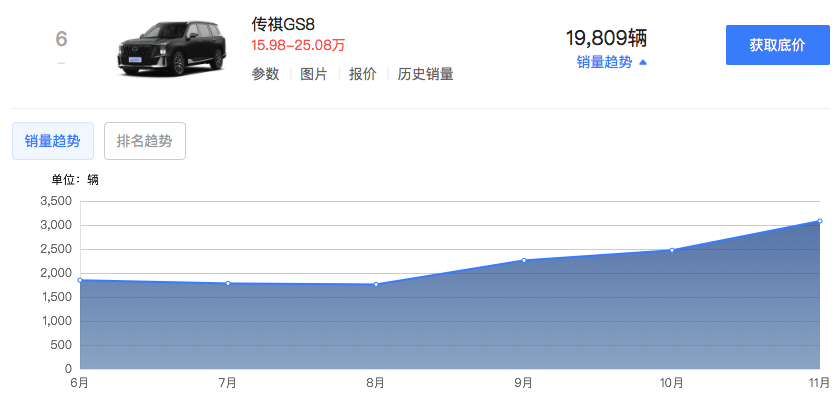
Task: Click the 获取底价 button
Action: tap(777, 45)
